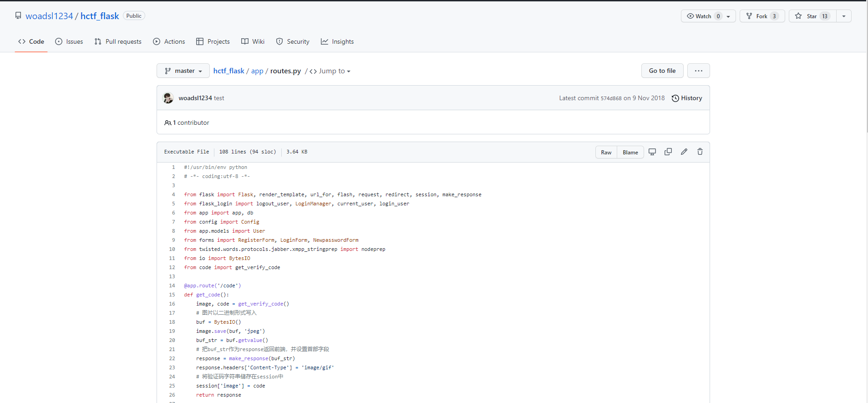The height and width of the screenshot is (403, 868).
Task: Click the star icon in Star button
Action: point(798,16)
